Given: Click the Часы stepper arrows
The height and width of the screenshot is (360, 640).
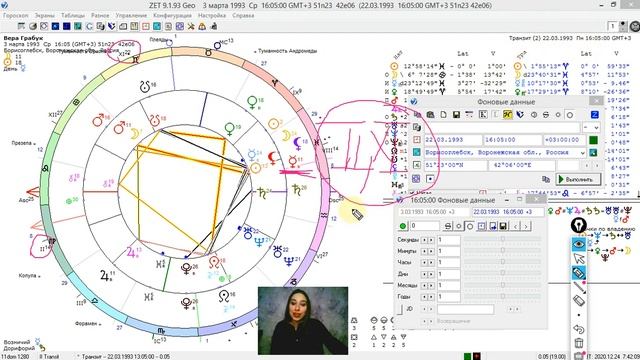Looking at the screenshot, I should pyautogui.click(x=427, y=262).
